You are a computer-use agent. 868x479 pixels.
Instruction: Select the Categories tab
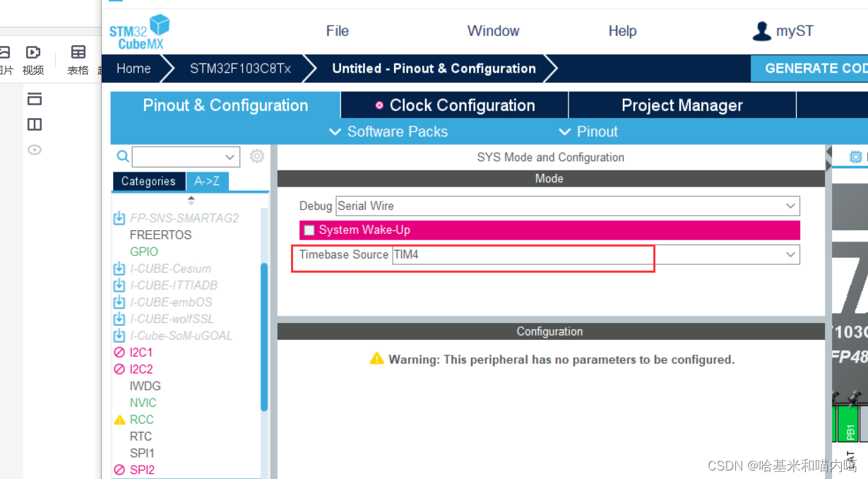[x=148, y=182]
